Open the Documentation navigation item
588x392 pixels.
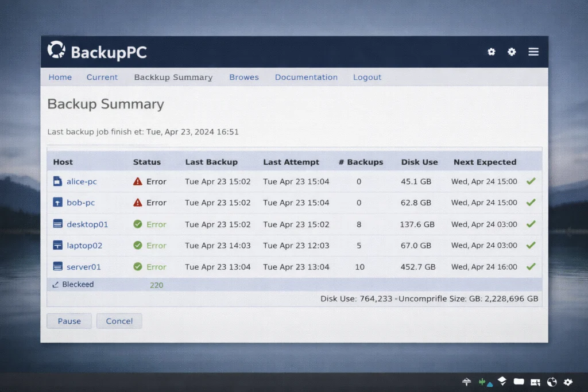(306, 77)
